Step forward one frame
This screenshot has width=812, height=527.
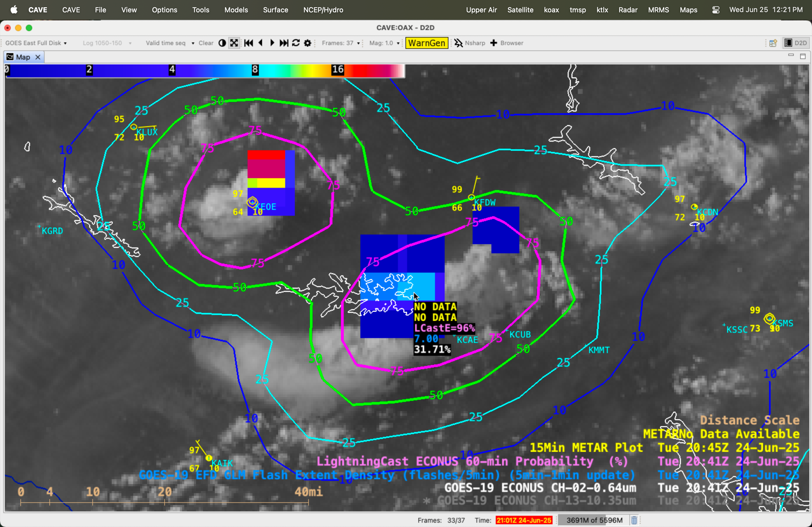tap(272, 43)
